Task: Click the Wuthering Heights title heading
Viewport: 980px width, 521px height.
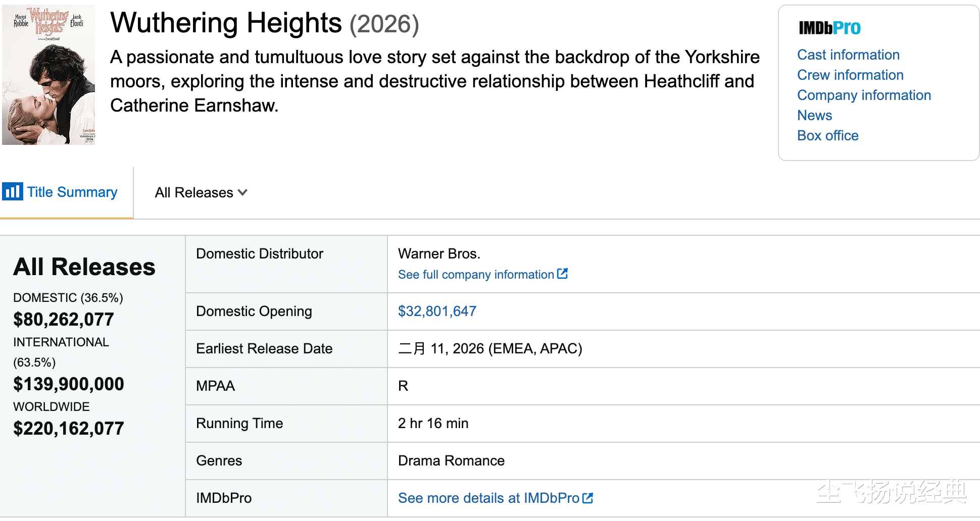Action: [x=226, y=23]
